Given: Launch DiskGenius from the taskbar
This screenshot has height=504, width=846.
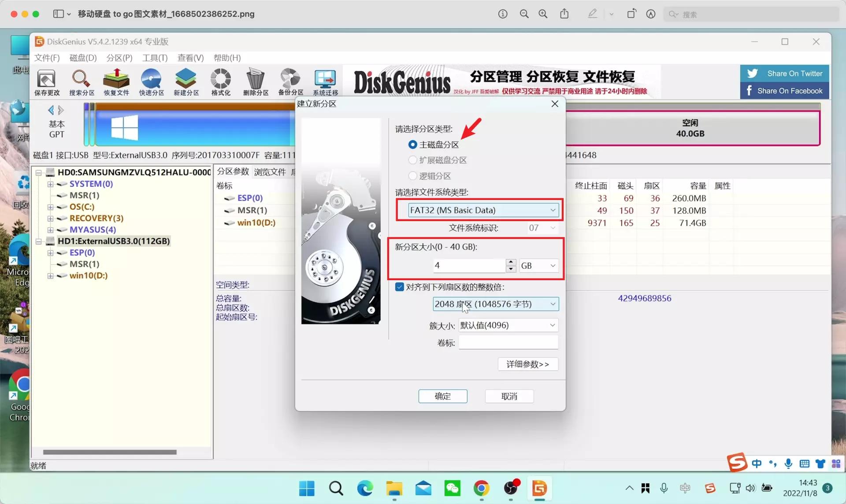Looking at the screenshot, I should [539, 488].
